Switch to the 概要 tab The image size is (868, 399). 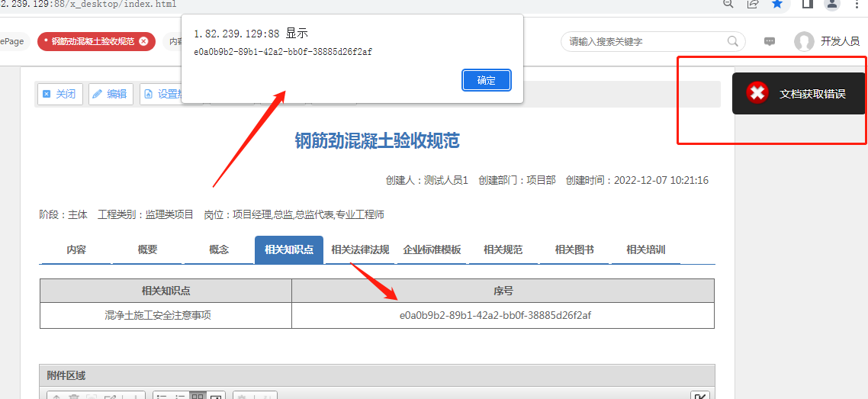pyautogui.click(x=147, y=249)
